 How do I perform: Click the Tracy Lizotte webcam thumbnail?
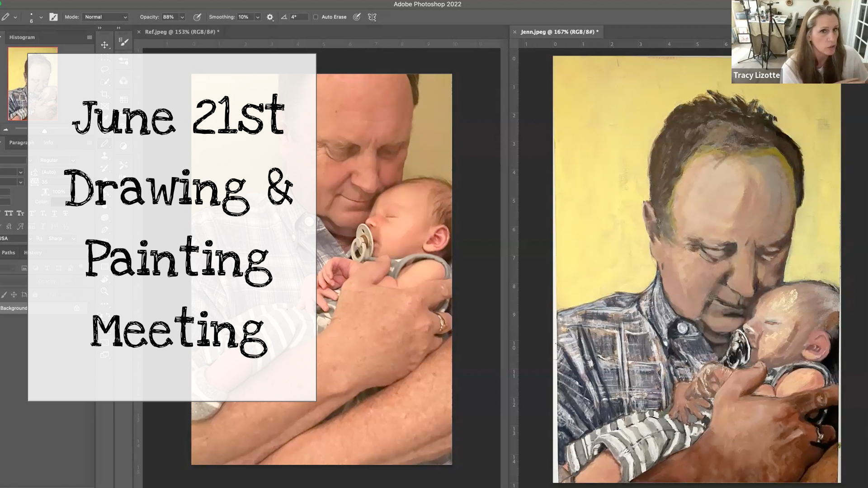(799, 42)
